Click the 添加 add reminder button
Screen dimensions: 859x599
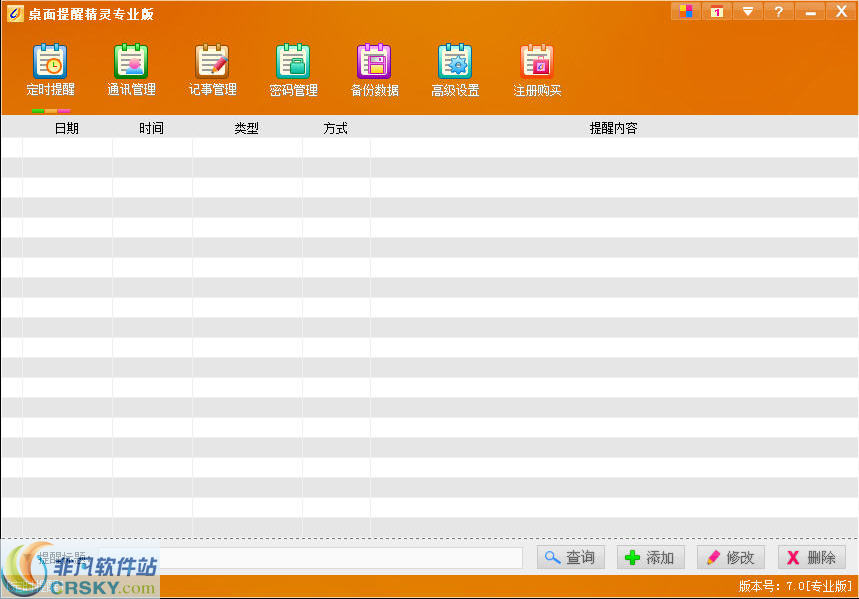click(x=650, y=558)
